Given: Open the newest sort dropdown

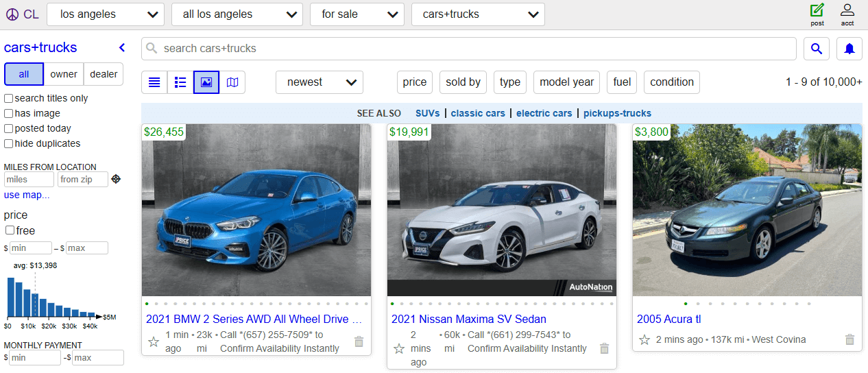Looking at the screenshot, I should (320, 82).
